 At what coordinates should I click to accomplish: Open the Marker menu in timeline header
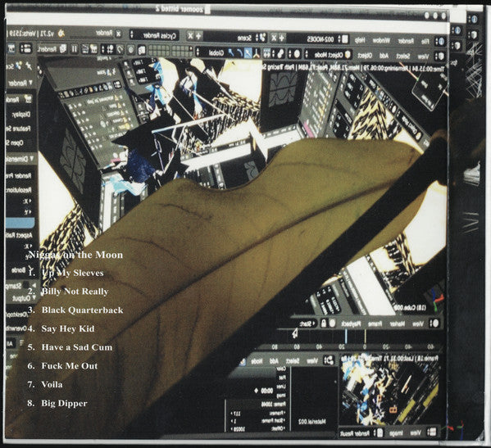(x=398, y=324)
